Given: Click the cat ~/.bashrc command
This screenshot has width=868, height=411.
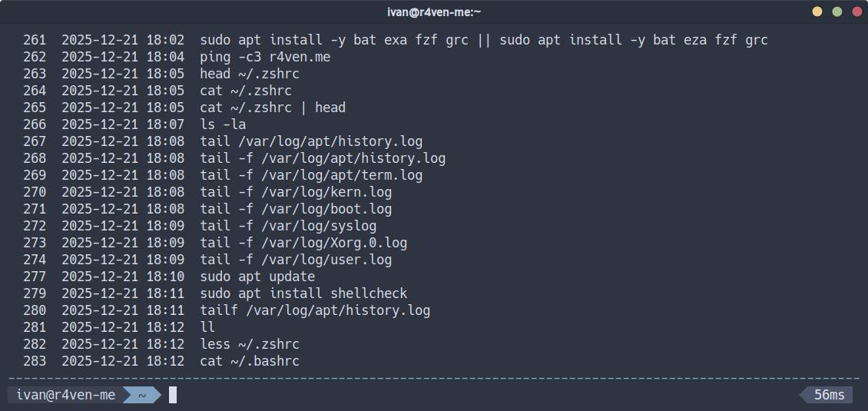Looking at the screenshot, I should (x=250, y=361).
